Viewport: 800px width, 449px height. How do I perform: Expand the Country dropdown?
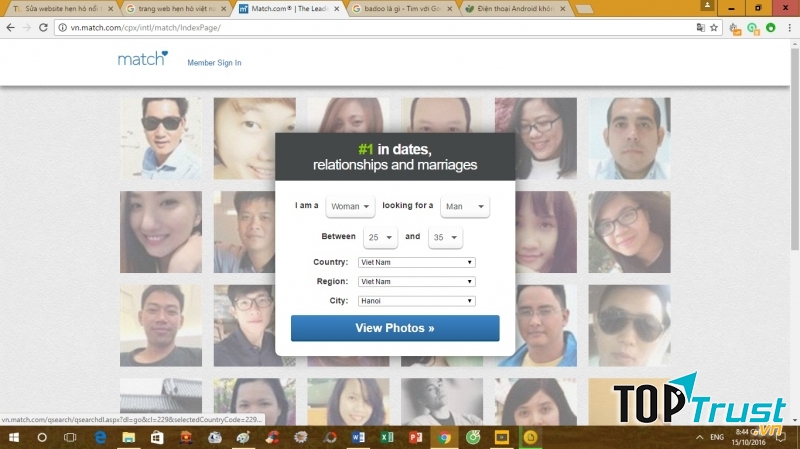(x=417, y=262)
